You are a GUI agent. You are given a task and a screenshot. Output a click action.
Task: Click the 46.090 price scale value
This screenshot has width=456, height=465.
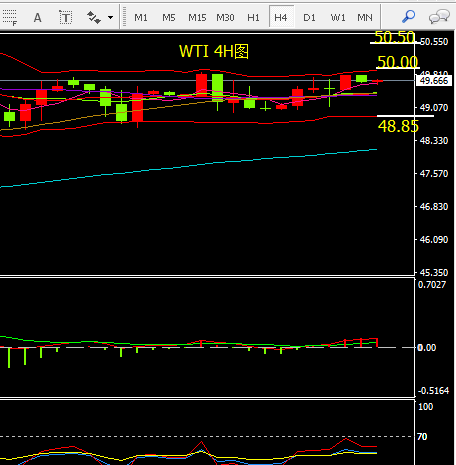pyautogui.click(x=434, y=240)
